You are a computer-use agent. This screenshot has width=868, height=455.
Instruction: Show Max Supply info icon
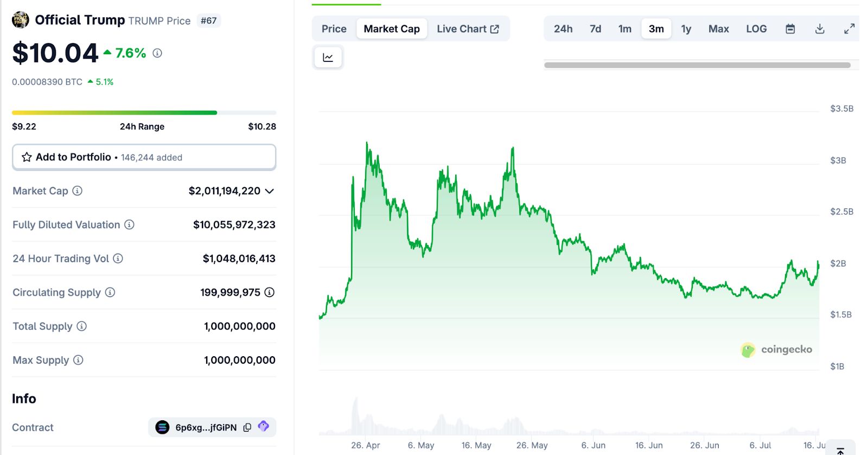pos(78,360)
